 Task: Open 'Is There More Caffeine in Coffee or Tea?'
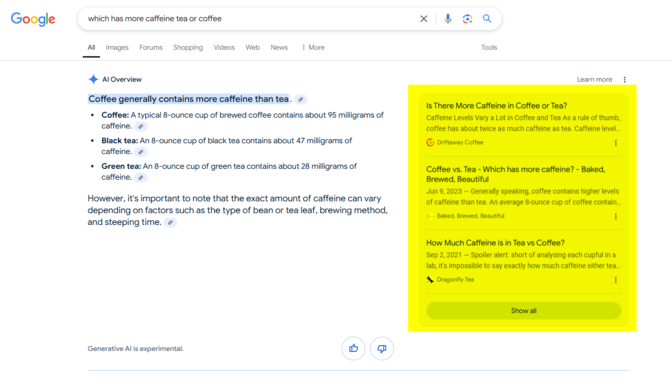coord(497,106)
